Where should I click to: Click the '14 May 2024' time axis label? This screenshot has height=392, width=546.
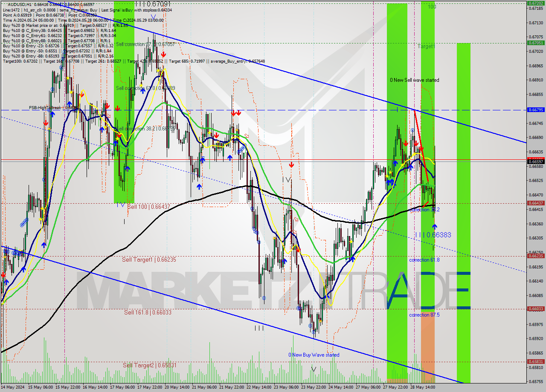pos(13,388)
